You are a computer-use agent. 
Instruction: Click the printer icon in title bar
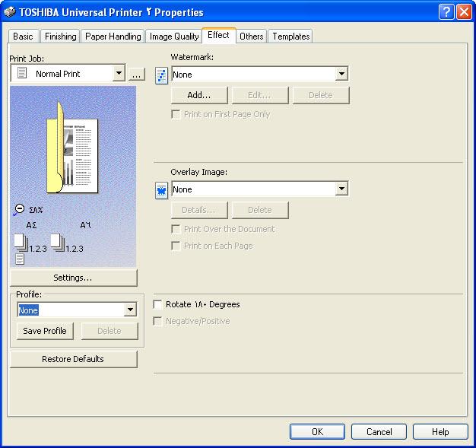point(10,11)
